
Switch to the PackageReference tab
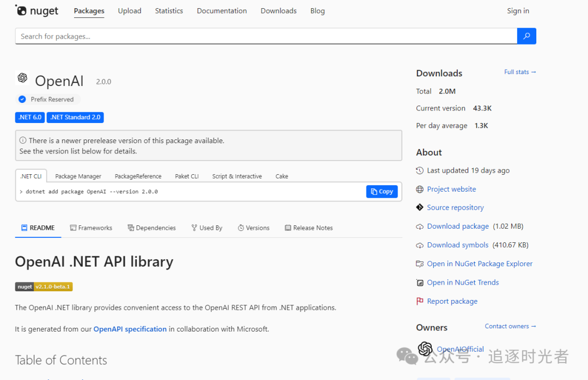[x=138, y=176]
